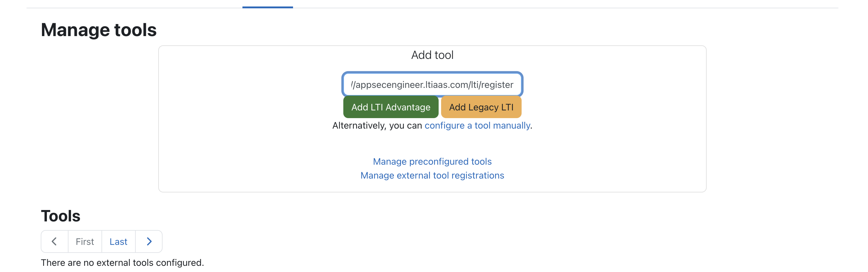The width and height of the screenshot is (868, 272).
Task: Click the 'Alternatively, you can' text
Action: pos(377,126)
